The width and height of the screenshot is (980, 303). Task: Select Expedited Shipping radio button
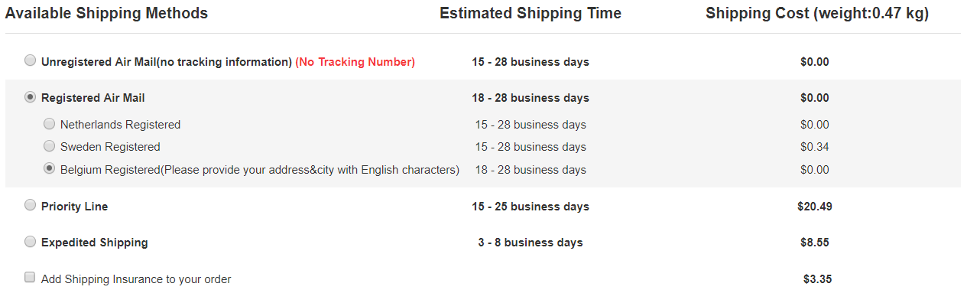[x=30, y=242]
